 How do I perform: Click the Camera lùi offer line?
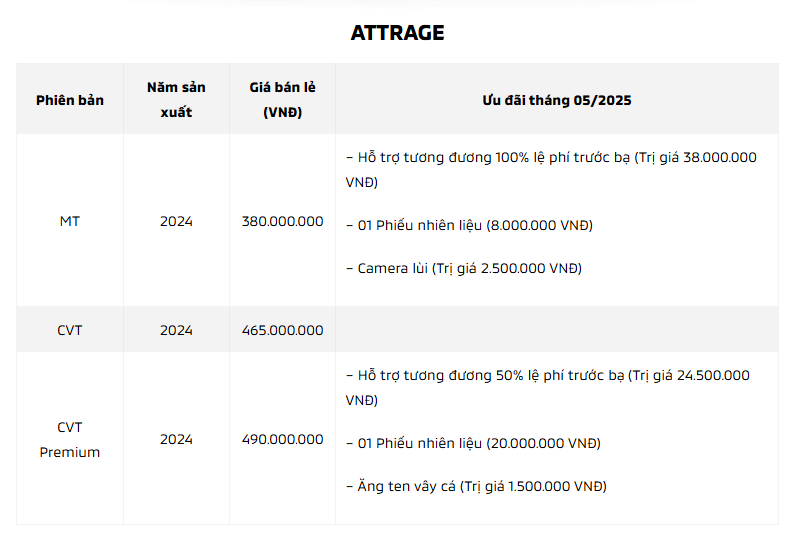pyautogui.click(x=464, y=268)
